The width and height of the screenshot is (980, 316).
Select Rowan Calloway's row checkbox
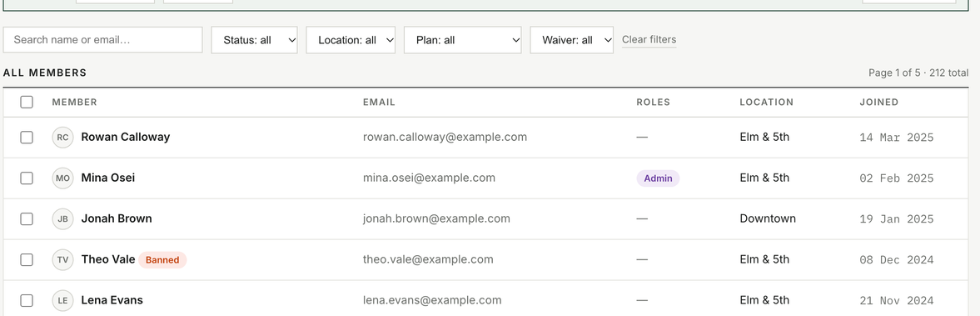coord(27,137)
